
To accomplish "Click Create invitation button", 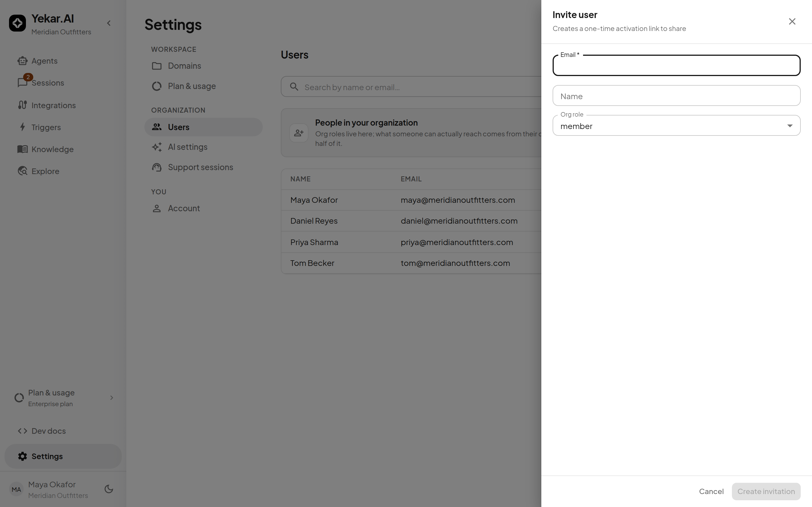I will (766, 491).
